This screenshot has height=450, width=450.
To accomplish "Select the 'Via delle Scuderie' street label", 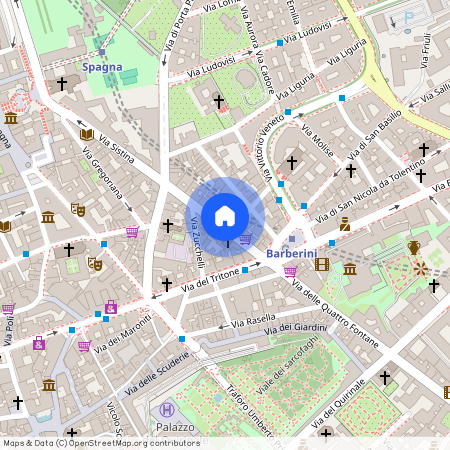I will tap(157, 374).
